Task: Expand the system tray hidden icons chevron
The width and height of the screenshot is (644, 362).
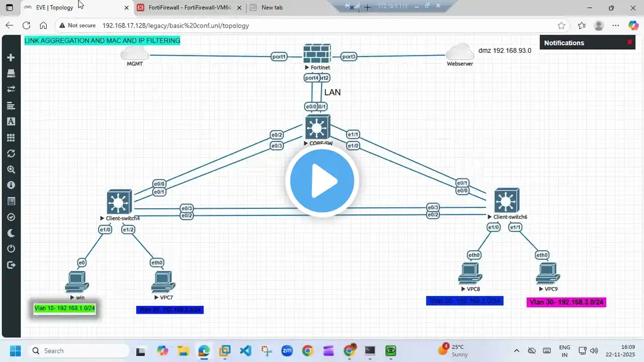Action: click(x=516, y=350)
